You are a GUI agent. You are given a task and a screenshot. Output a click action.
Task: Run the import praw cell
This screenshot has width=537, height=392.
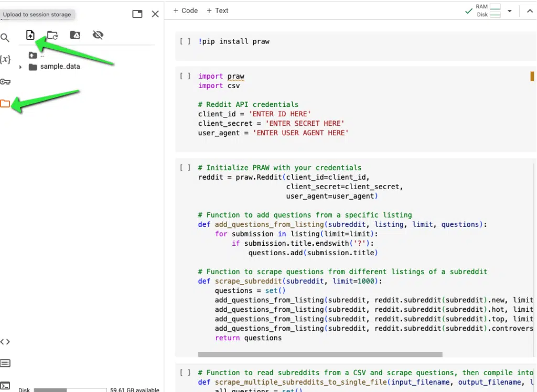[185, 76]
